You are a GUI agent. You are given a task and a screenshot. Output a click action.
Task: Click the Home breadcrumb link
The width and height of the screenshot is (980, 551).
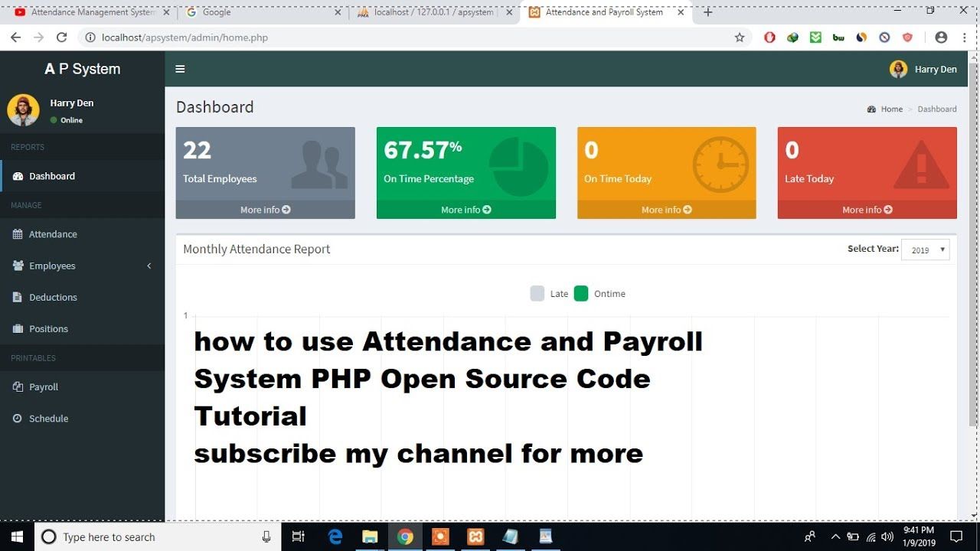(885, 109)
